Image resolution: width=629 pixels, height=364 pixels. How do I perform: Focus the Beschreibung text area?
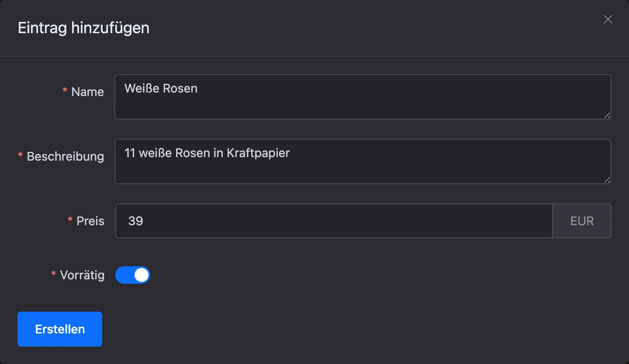(x=363, y=161)
